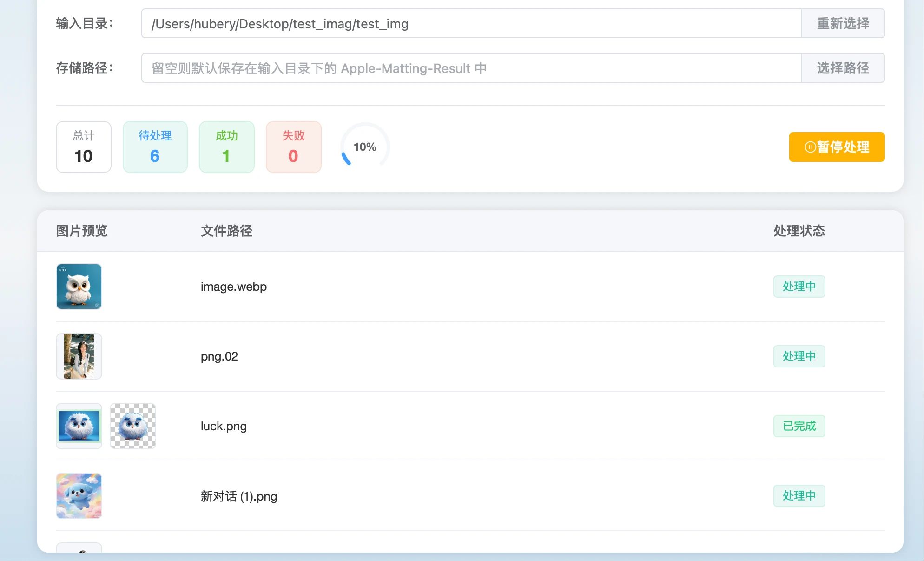Click the 存储路径 label

[x=85, y=68]
